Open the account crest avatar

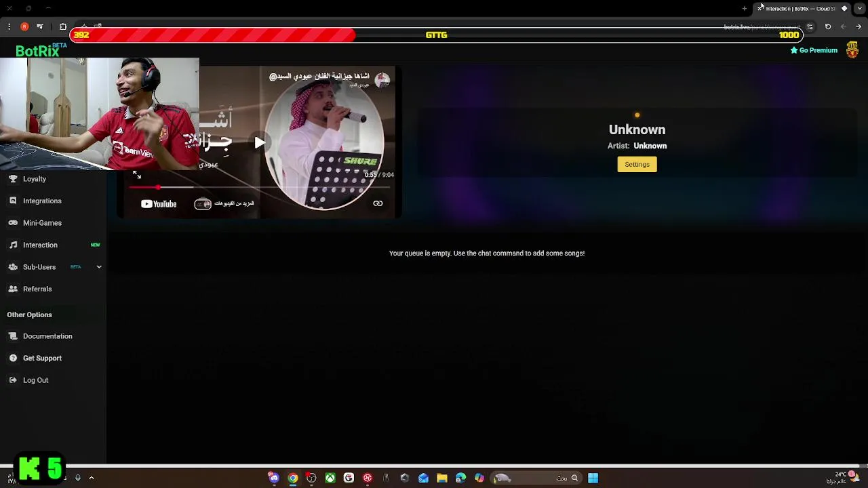coord(852,50)
